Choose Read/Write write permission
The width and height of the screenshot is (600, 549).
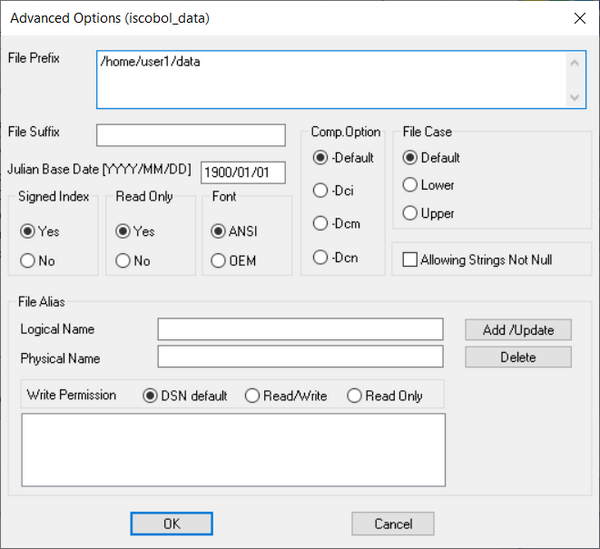(x=286, y=396)
